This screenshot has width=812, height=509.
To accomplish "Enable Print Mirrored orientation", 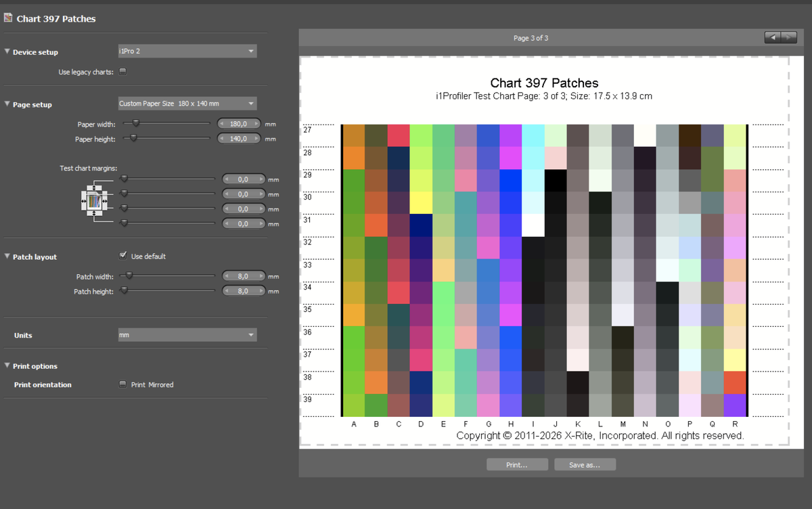I will [x=122, y=384].
